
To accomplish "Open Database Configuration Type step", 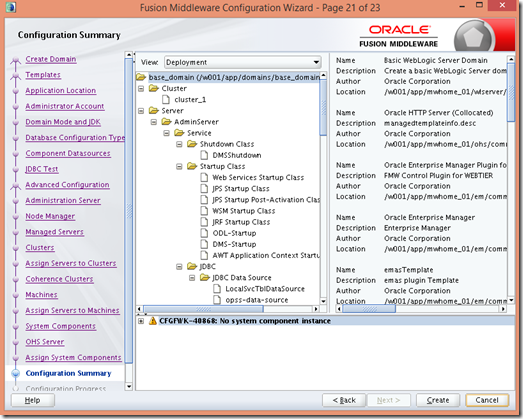I will click(75, 137).
